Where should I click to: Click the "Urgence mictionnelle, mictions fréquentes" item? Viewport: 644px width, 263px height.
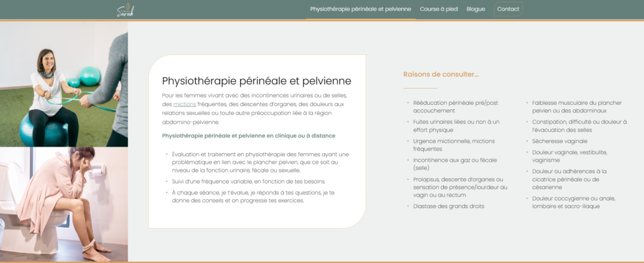453,145
